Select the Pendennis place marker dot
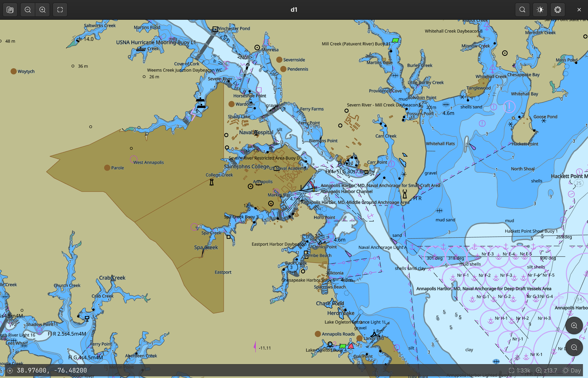 click(x=283, y=69)
